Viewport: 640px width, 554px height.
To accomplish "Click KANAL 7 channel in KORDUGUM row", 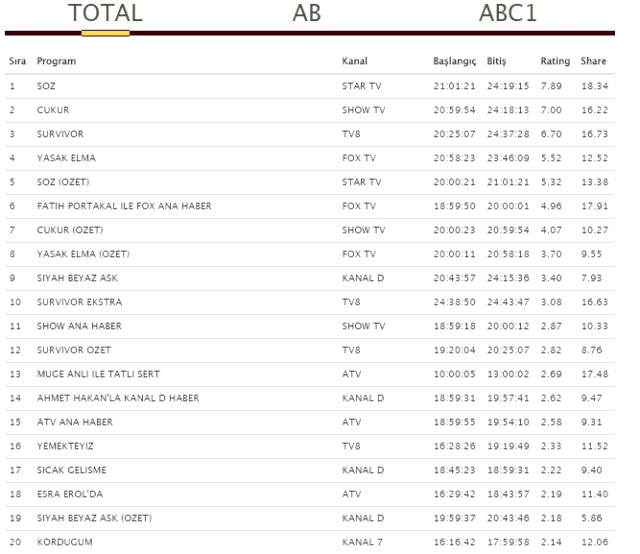I will pyautogui.click(x=362, y=542).
